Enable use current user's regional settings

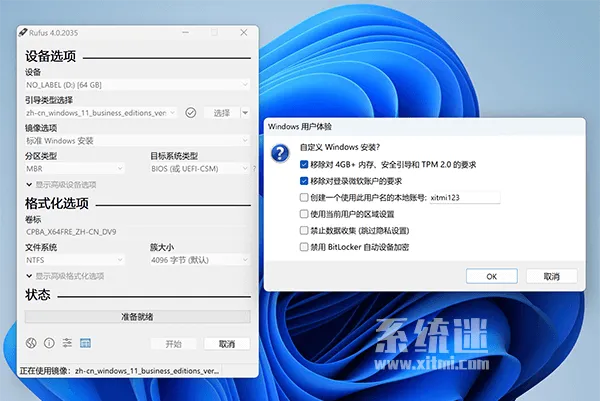click(304, 214)
